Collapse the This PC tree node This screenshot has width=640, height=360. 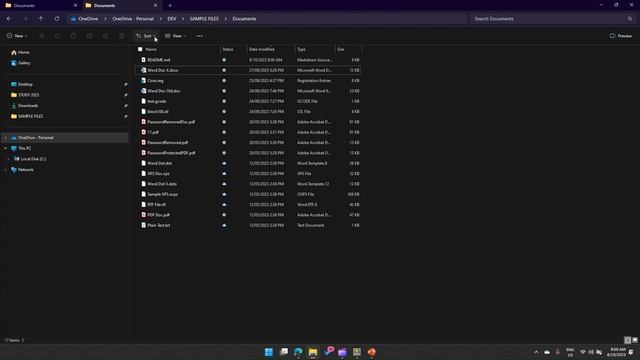tap(6, 148)
